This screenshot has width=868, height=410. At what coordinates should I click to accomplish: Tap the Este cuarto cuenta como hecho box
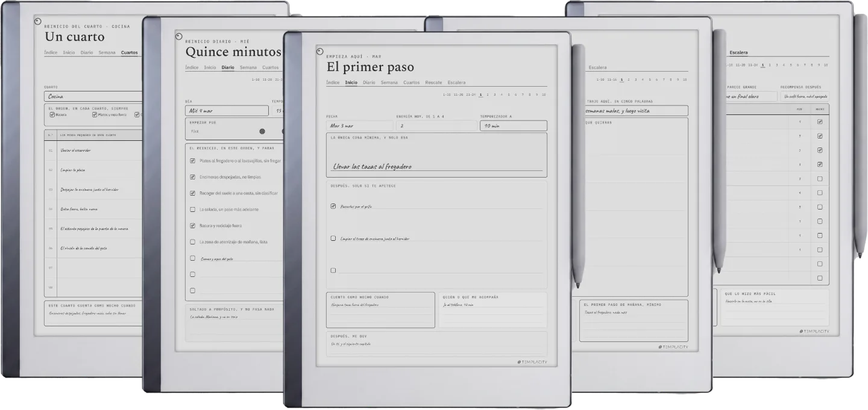pos(93,314)
